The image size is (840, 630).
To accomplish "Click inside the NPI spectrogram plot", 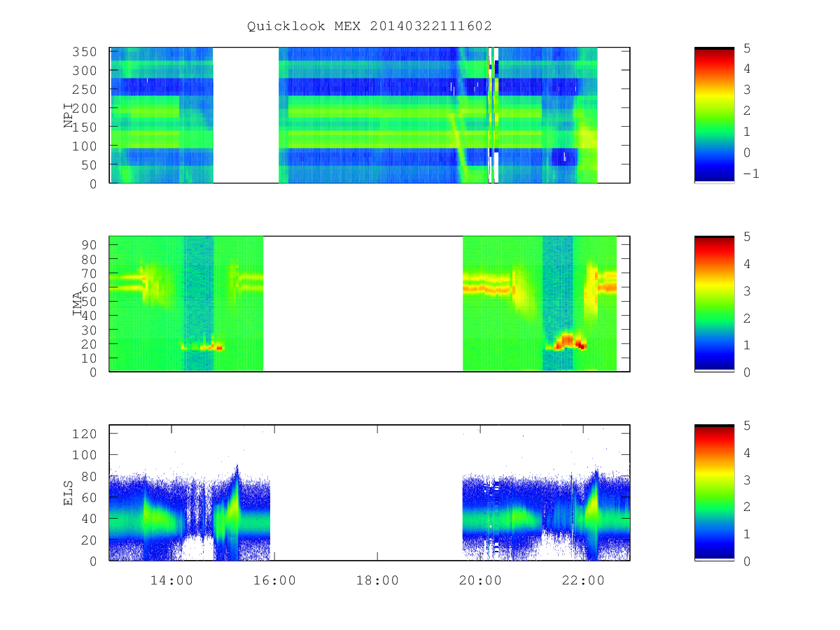I will tap(370, 115).
